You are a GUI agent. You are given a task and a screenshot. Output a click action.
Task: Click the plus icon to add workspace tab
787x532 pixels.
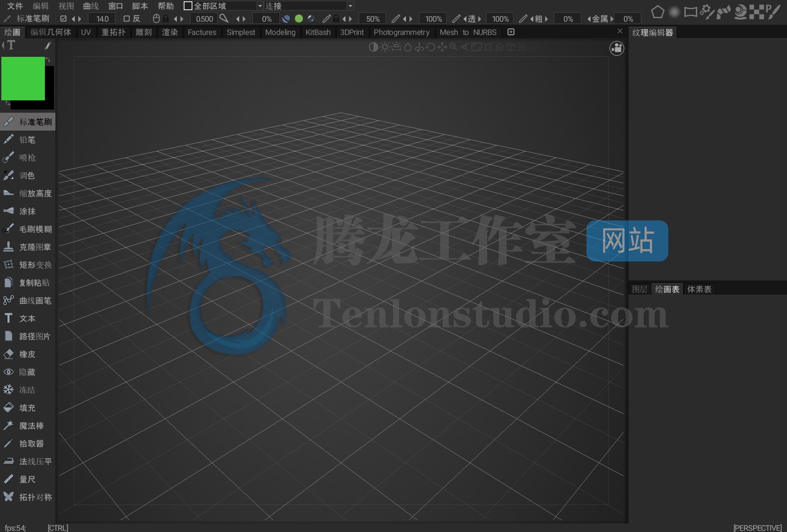click(511, 32)
